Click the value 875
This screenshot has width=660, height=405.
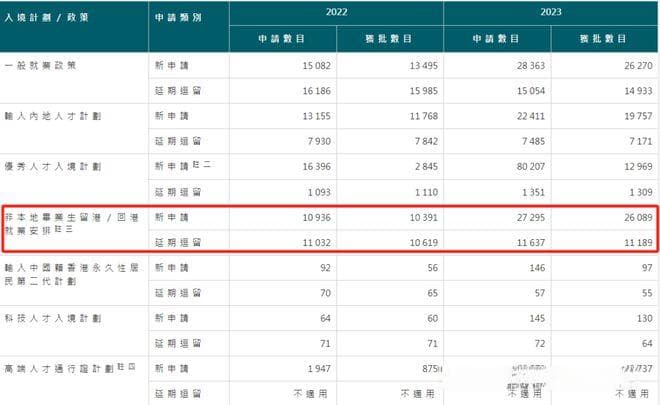pyautogui.click(x=430, y=369)
